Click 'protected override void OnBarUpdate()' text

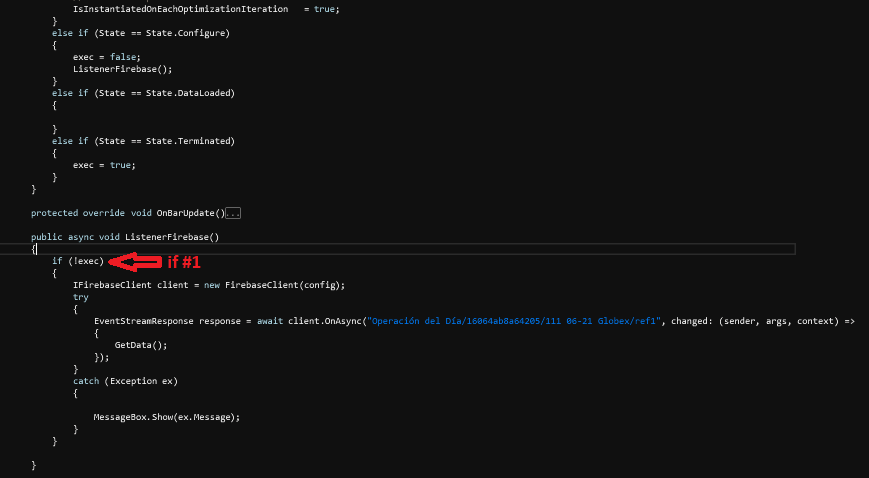(x=127, y=213)
